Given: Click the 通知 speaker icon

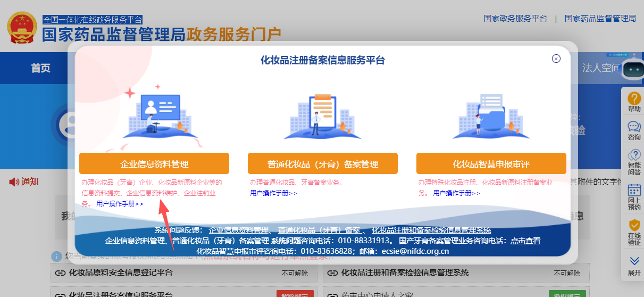Looking at the screenshot, I should click(14, 182).
